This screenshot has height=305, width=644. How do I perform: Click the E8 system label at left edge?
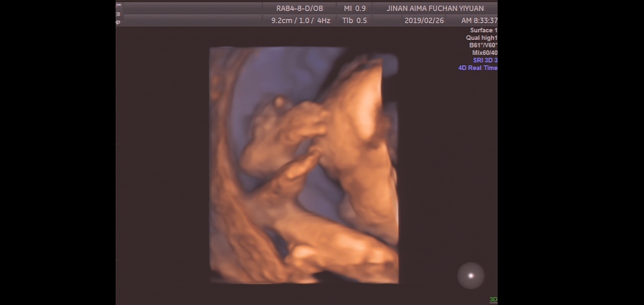tap(118, 13)
